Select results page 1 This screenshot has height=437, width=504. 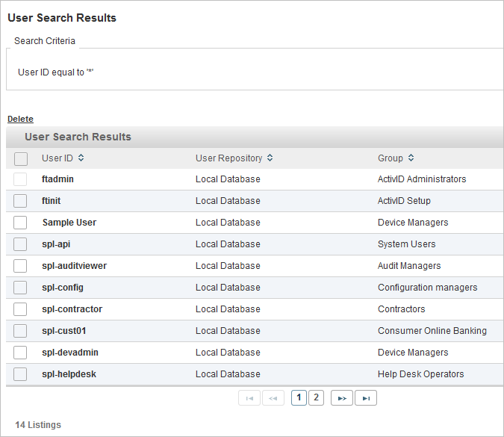[x=299, y=397]
